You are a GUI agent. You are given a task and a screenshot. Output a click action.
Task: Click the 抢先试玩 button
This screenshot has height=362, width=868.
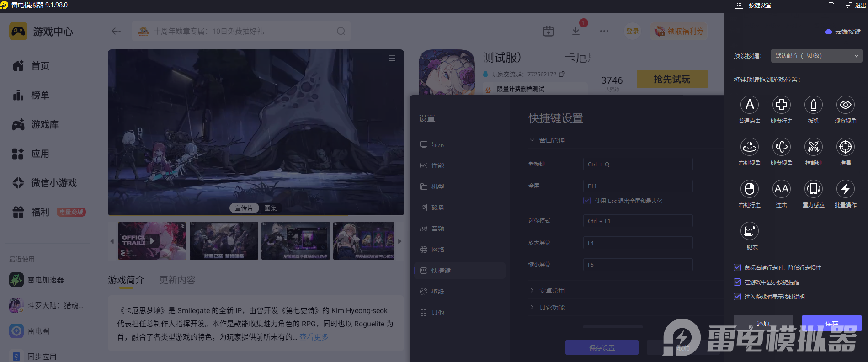coord(672,79)
